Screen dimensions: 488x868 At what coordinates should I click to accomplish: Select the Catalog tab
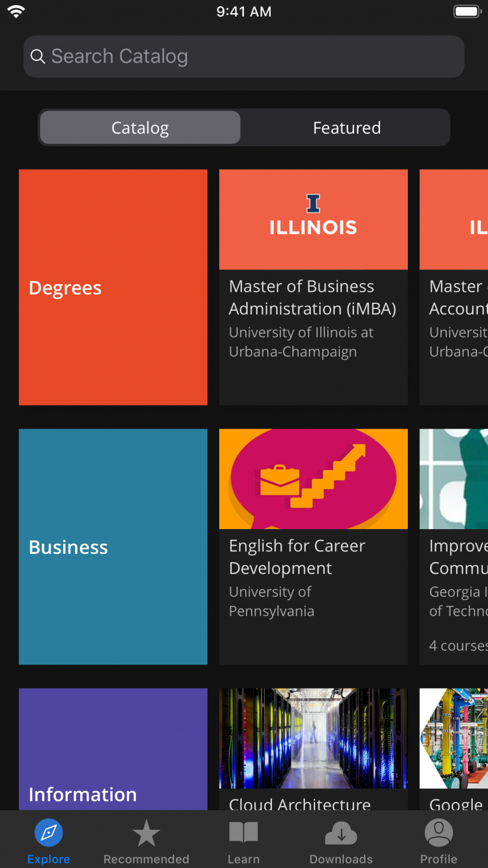139,127
